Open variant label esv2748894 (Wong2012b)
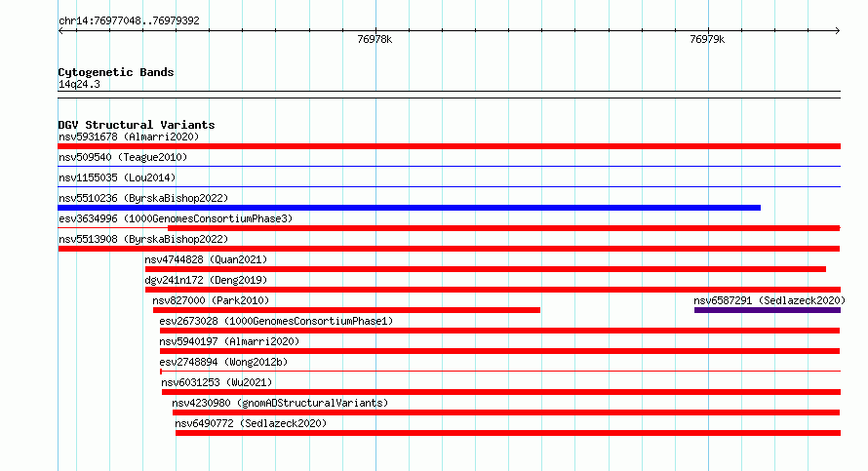868x471 pixels. (223, 362)
